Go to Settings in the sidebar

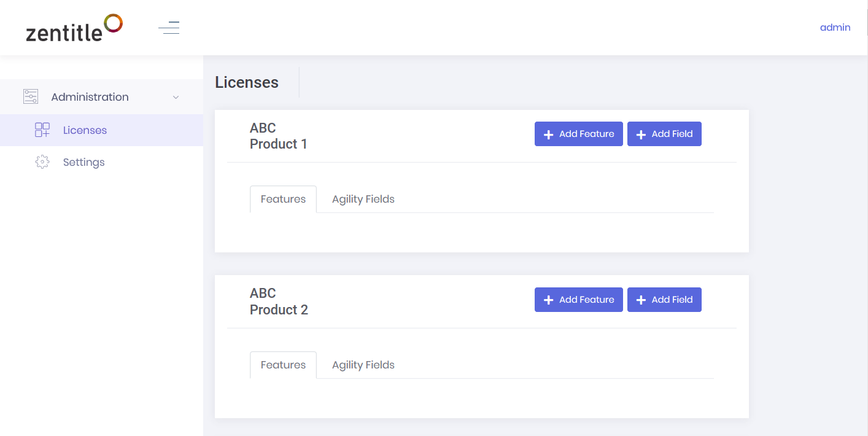click(x=83, y=162)
